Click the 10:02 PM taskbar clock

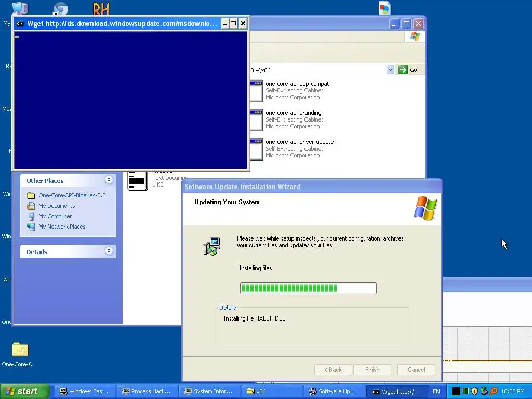click(513, 391)
